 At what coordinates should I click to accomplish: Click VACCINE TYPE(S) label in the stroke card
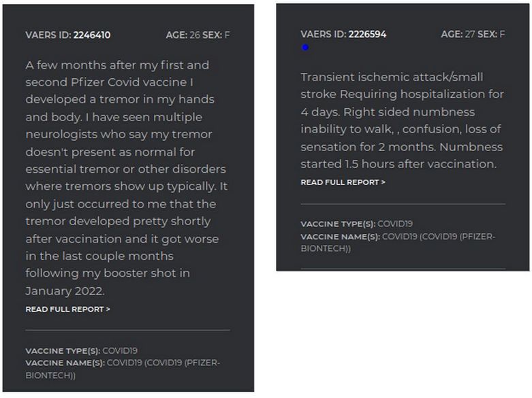point(338,224)
